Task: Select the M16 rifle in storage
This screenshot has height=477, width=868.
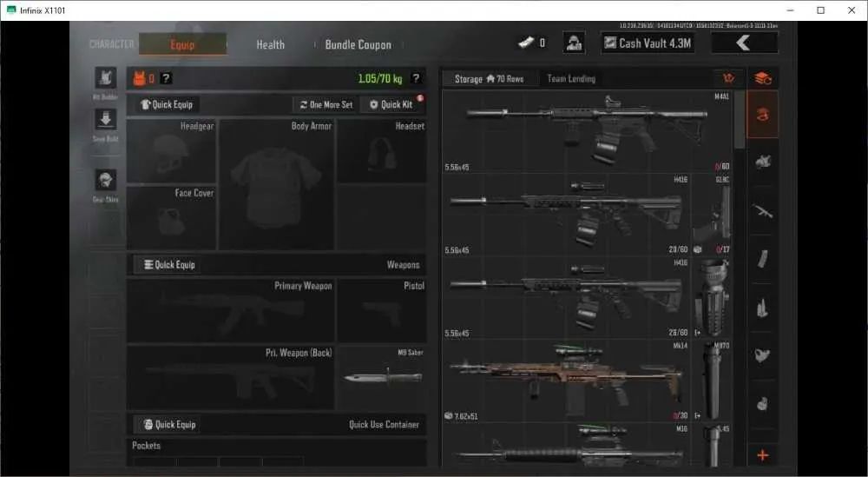Action: (x=566, y=445)
